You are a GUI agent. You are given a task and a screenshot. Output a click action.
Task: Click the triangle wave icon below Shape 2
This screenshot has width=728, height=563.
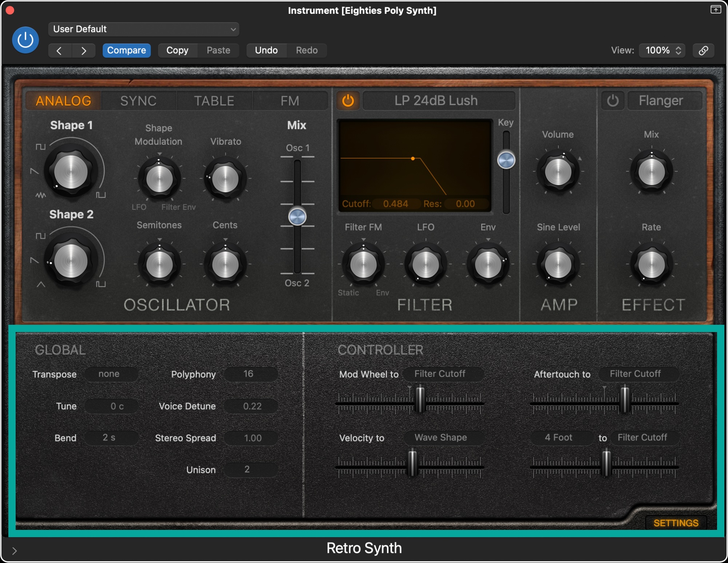tap(41, 284)
